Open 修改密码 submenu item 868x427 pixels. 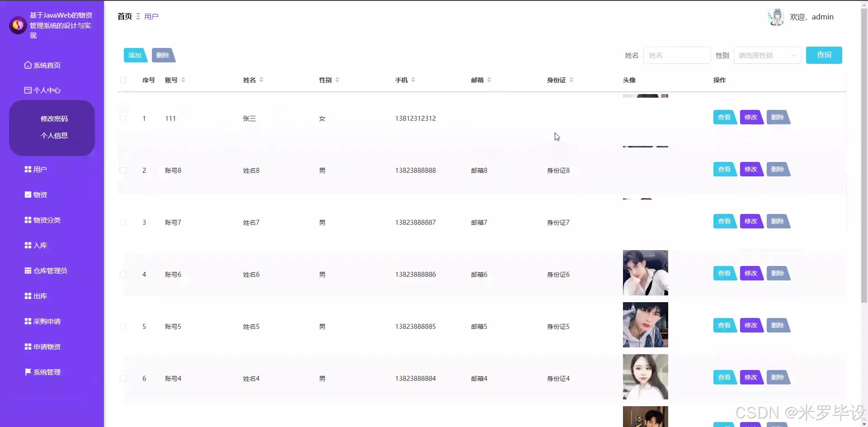54,119
